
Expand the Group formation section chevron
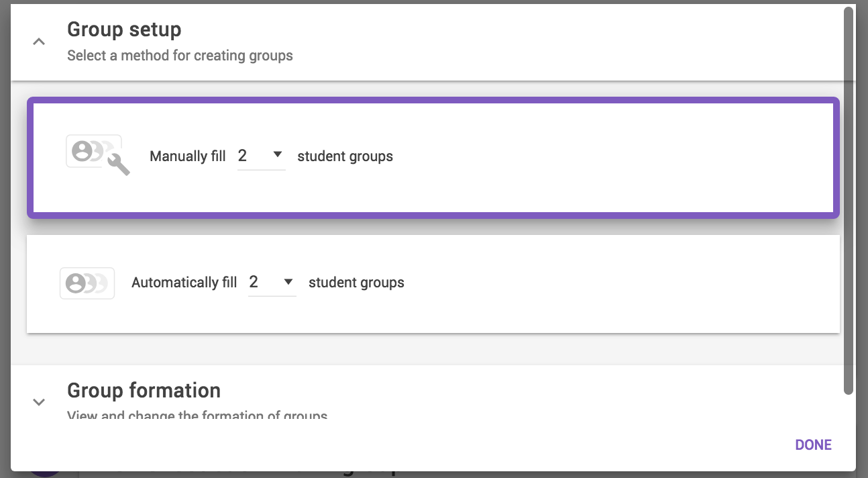point(39,402)
